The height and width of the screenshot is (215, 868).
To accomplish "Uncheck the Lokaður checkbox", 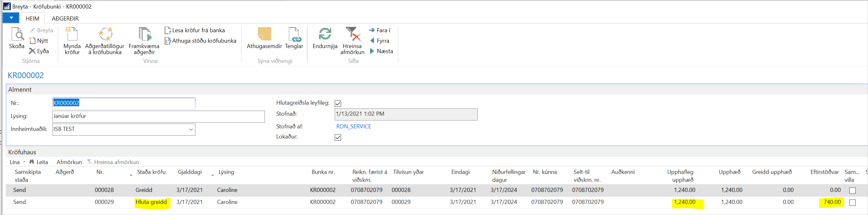I will [338, 138].
